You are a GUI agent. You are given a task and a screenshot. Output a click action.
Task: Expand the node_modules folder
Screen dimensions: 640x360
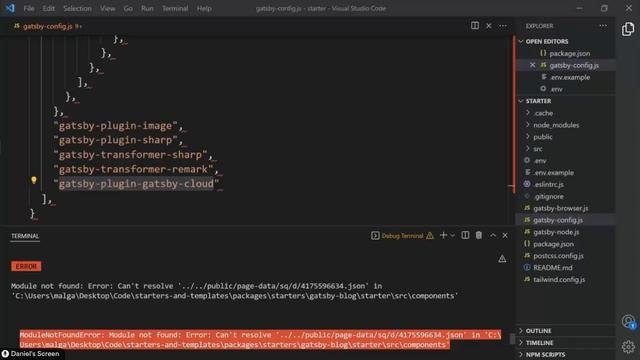556,125
